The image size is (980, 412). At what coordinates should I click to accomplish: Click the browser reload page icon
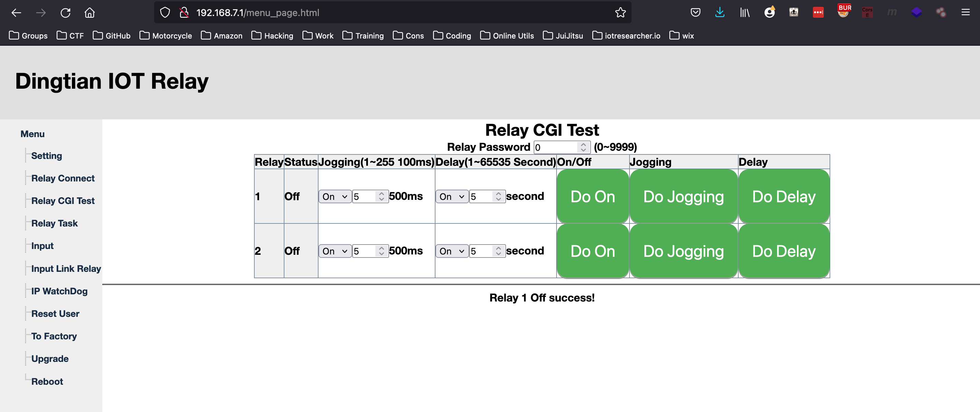(65, 13)
